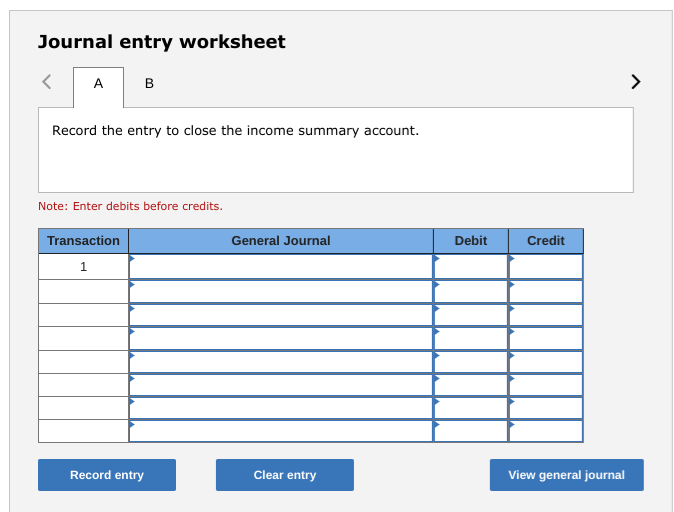Image resolution: width=674 pixels, height=512 pixels.
Task: Select the Credit field in the fourth row
Action: point(546,338)
